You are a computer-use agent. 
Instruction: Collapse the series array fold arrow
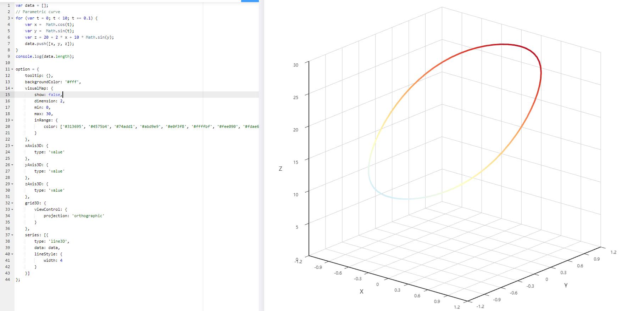(x=12, y=235)
